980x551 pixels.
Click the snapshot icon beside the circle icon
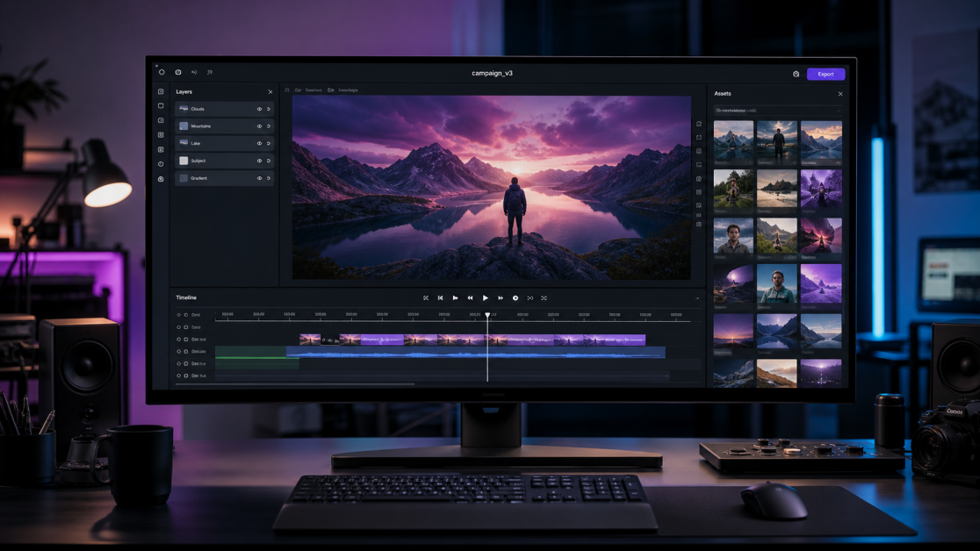click(178, 73)
